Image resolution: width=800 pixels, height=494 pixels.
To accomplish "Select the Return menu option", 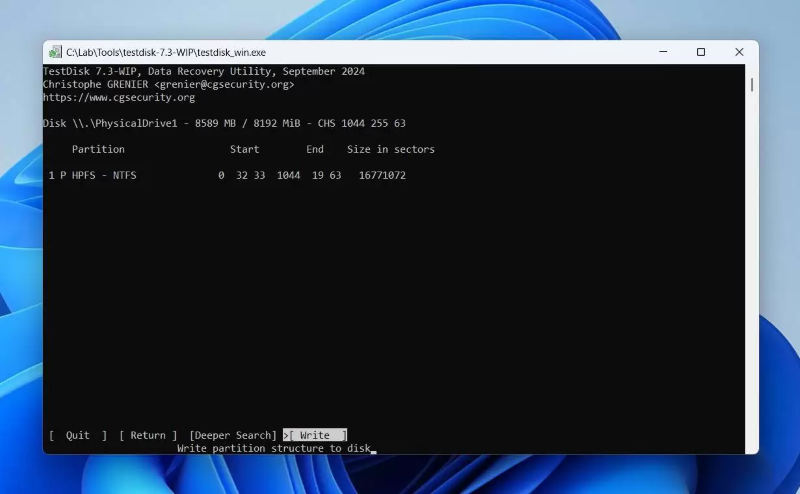I will (x=148, y=435).
